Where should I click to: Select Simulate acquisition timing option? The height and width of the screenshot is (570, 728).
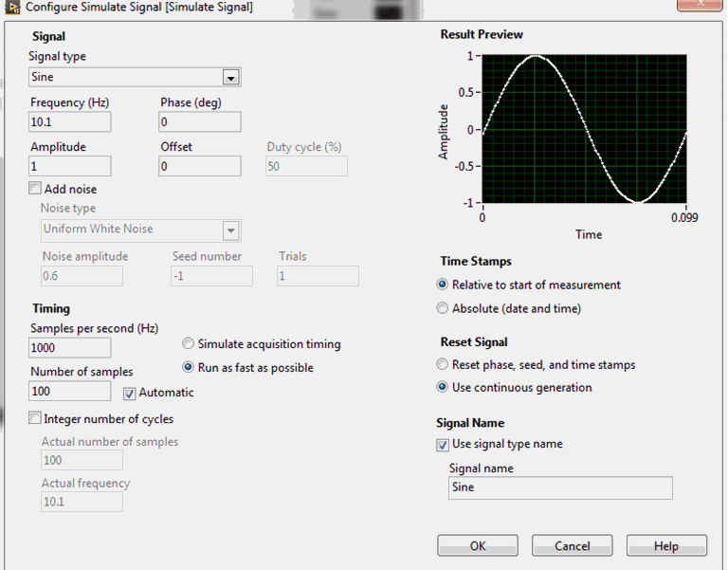point(189,344)
